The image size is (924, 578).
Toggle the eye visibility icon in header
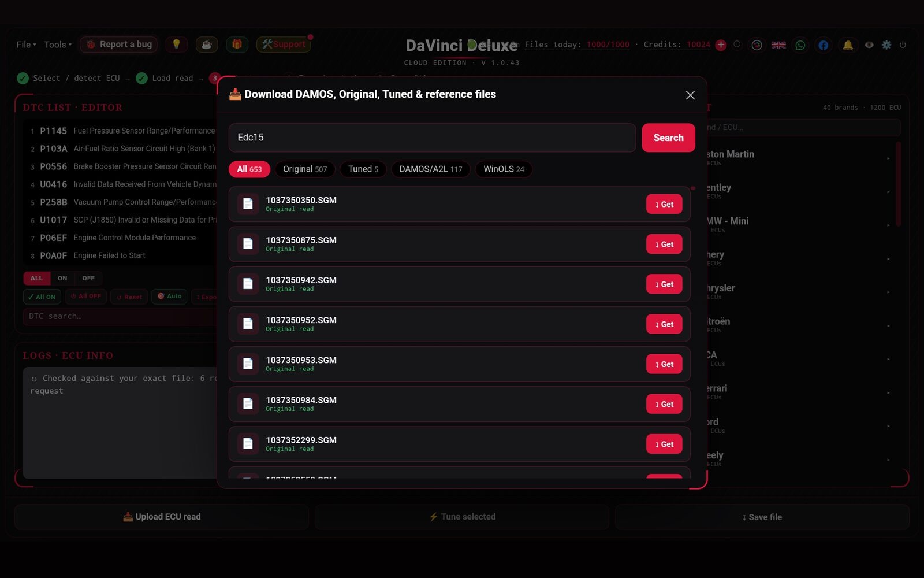pos(869,45)
